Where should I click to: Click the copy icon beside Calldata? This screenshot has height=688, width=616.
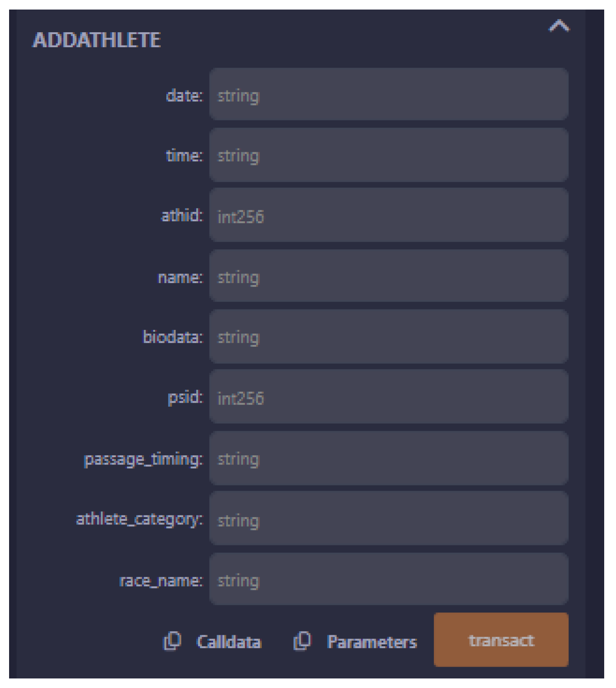pos(172,641)
